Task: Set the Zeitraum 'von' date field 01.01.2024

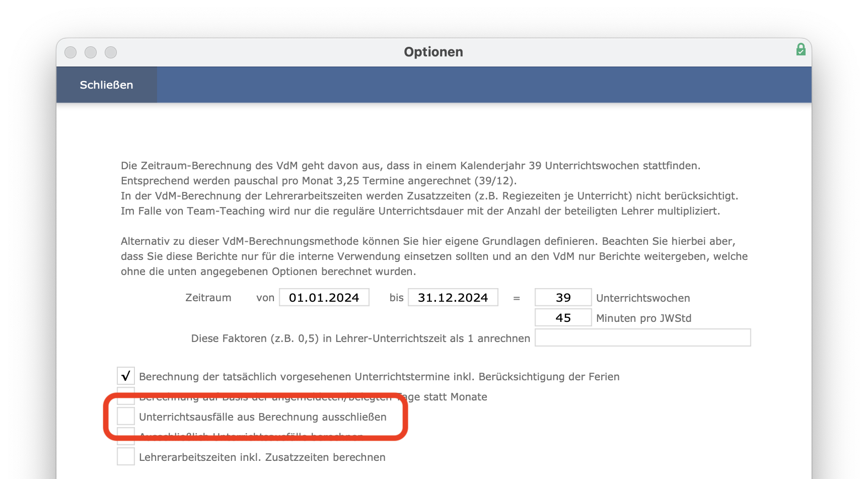Action: pos(324,297)
